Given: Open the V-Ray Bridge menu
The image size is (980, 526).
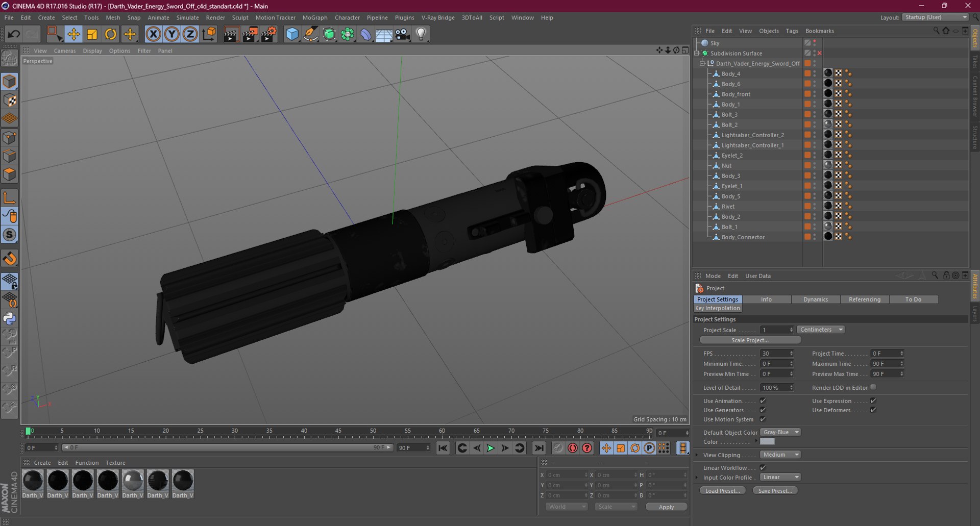Looking at the screenshot, I should pos(438,17).
